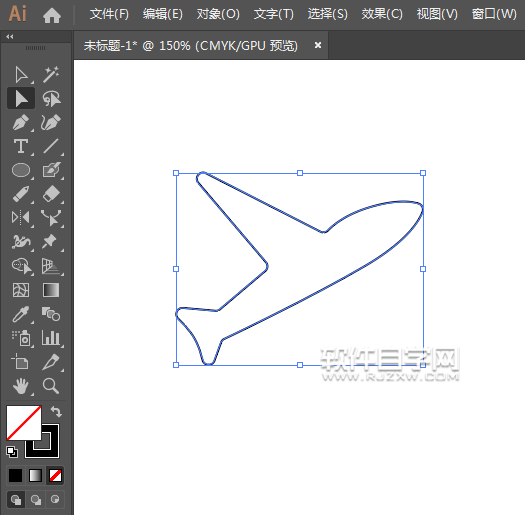Open the 对象(O) menu

click(218, 14)
